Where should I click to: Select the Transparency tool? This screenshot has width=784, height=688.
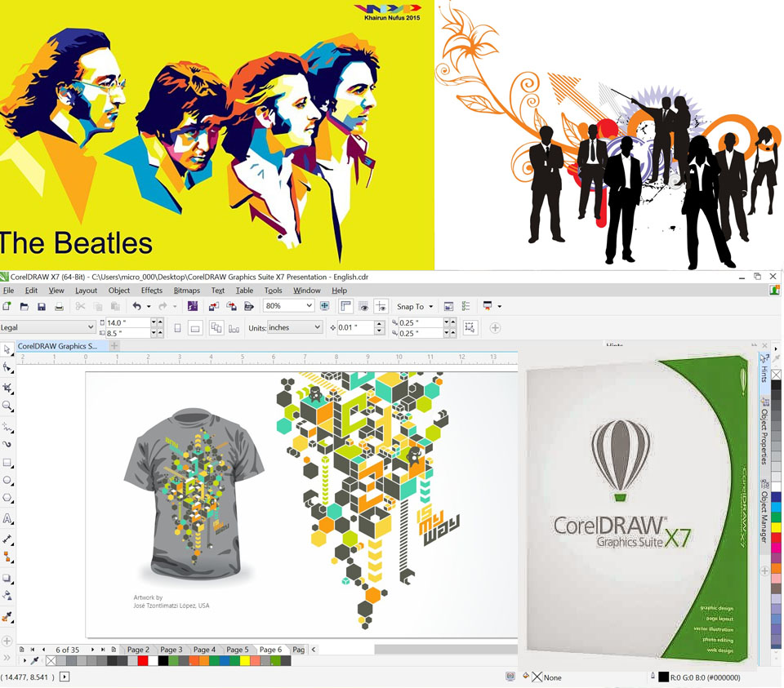pos(7,595)
